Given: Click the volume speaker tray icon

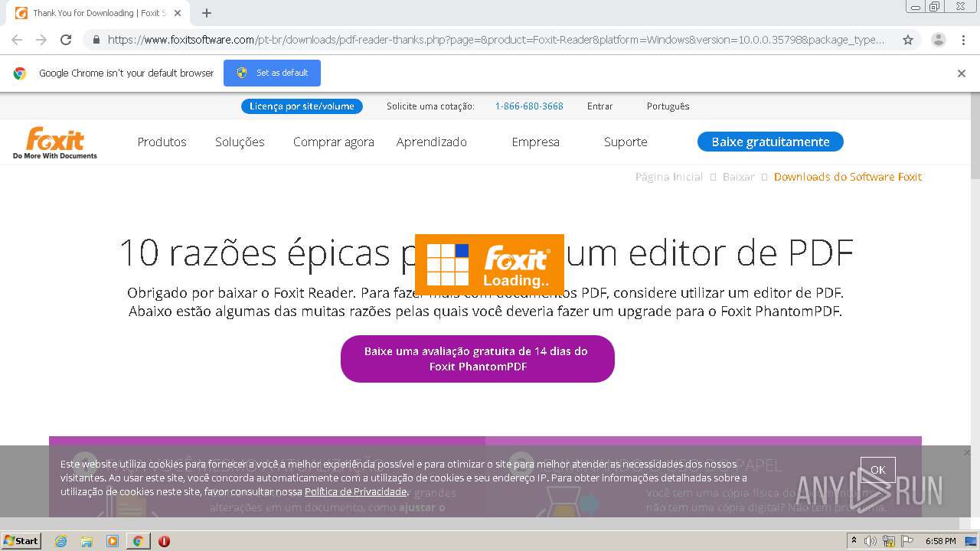Looking at the screenshot, I should pyautogui.click(x=871, y=541).
